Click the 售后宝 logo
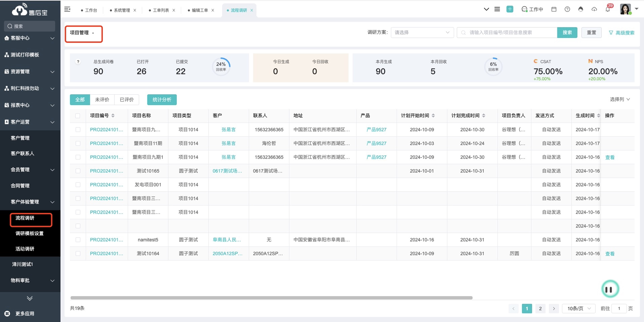The image size is (644, 322). (30, 10)
